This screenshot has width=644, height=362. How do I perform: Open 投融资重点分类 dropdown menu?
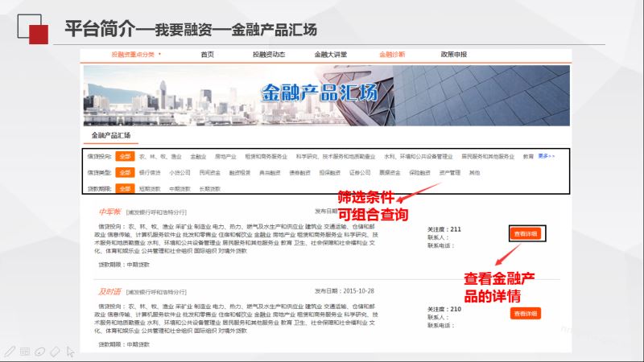pyautogui.click(x=136, y=55)
